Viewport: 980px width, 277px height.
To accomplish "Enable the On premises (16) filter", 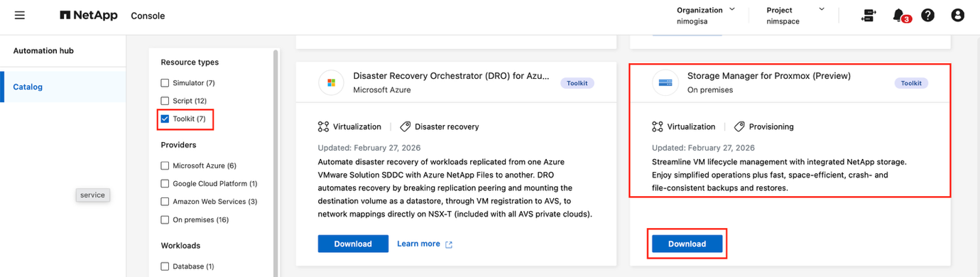I will click(165, 219).
